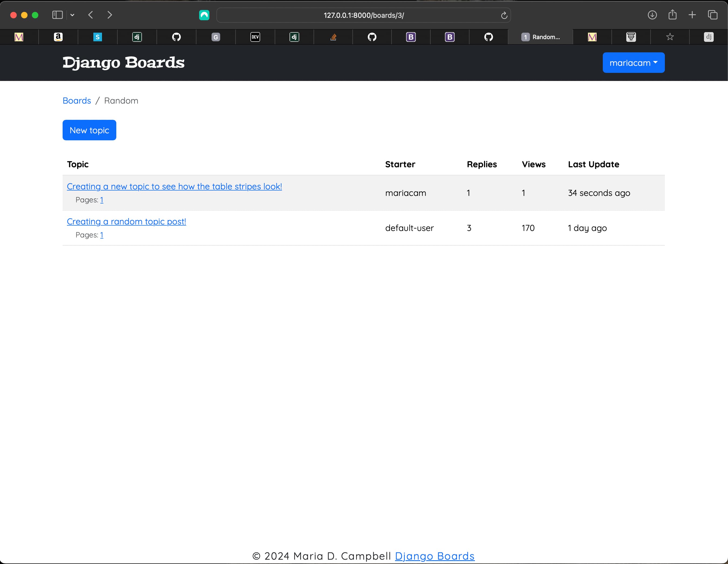Click the Replies column header

482,164
